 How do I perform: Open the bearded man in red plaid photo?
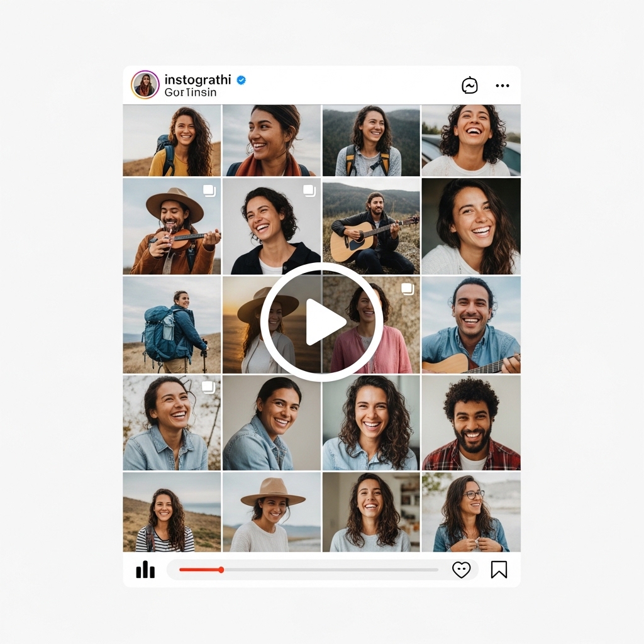click(470, 423)
